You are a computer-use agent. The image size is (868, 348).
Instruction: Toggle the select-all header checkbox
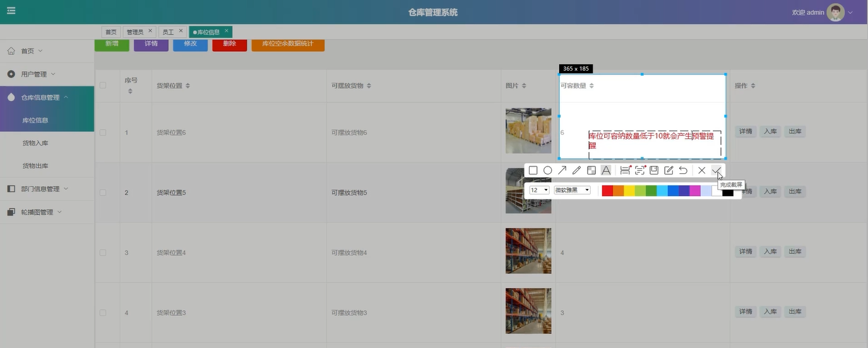pyautogui.click(x=103, y=86)
